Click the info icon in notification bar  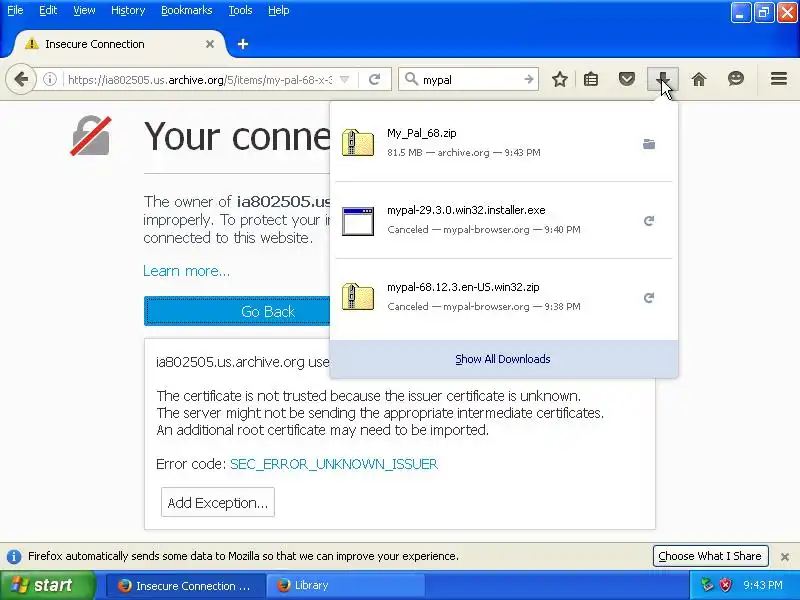[x=14, y=556]
